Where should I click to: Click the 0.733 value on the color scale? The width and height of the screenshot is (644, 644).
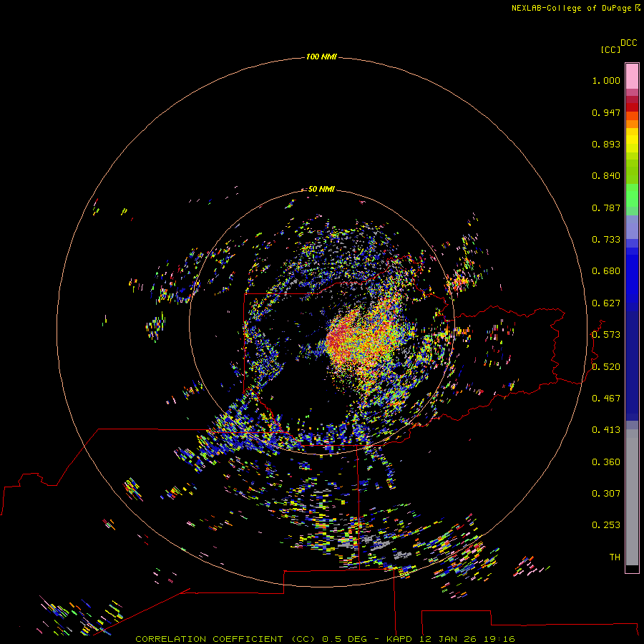coord(606,240)
